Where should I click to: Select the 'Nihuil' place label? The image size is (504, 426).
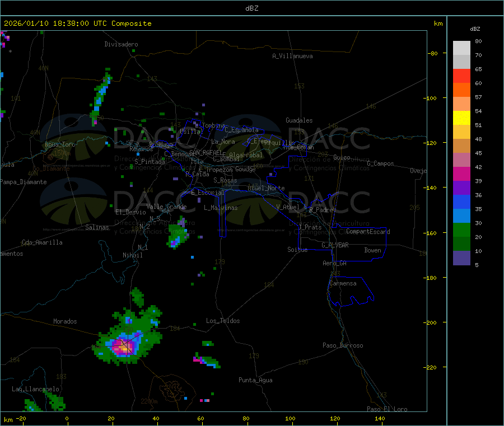click(132, 255)
